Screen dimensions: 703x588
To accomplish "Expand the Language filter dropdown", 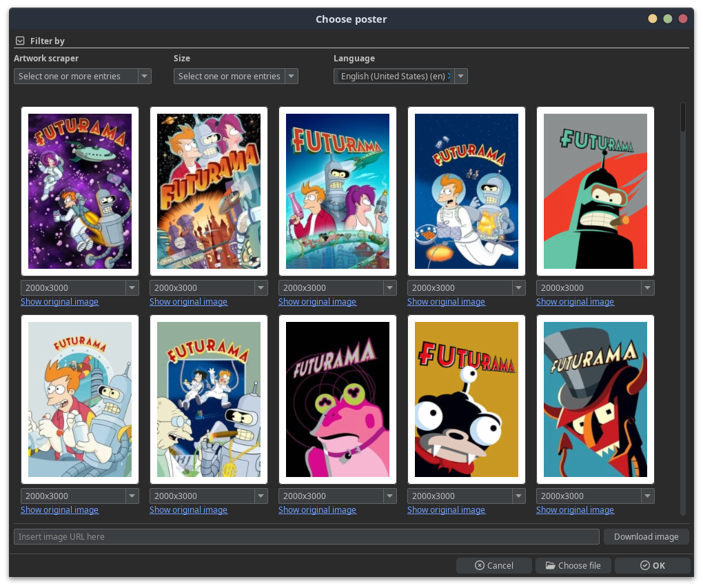I will click(460, 77).
